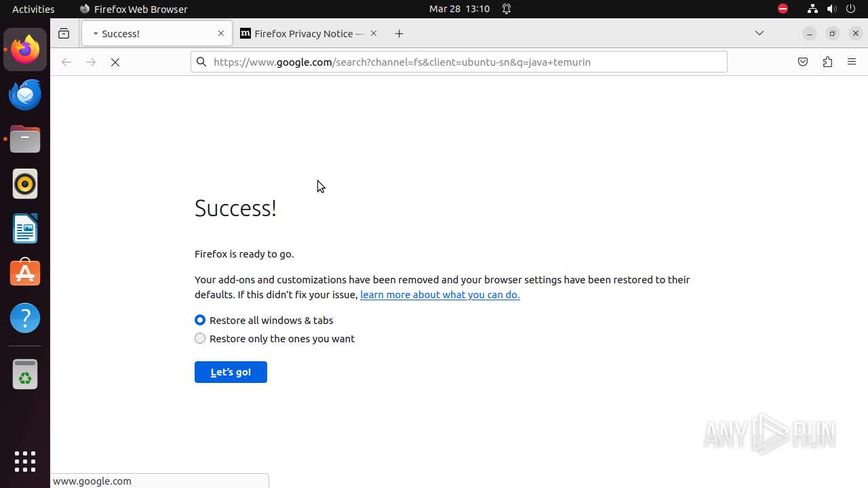The height and width of the screenshot is (488, 868).
Task: Open the power system menu icon
Action: click(x=851, y=9)
